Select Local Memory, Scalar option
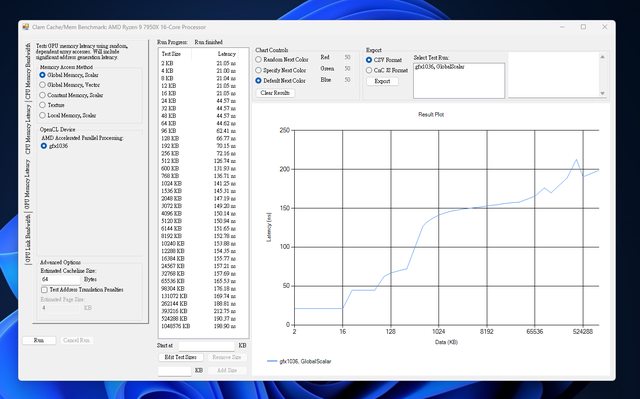 click(68, 115)
